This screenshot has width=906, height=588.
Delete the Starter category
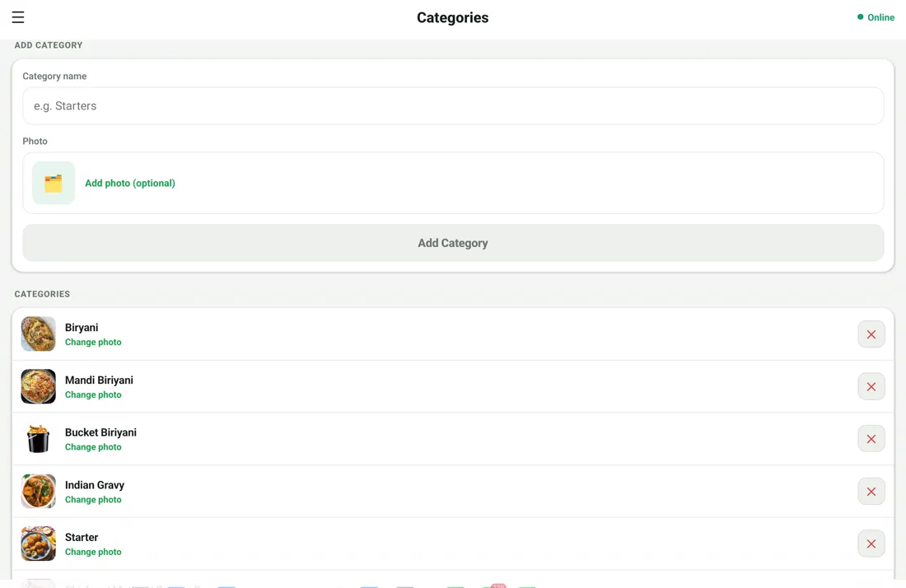871,544
